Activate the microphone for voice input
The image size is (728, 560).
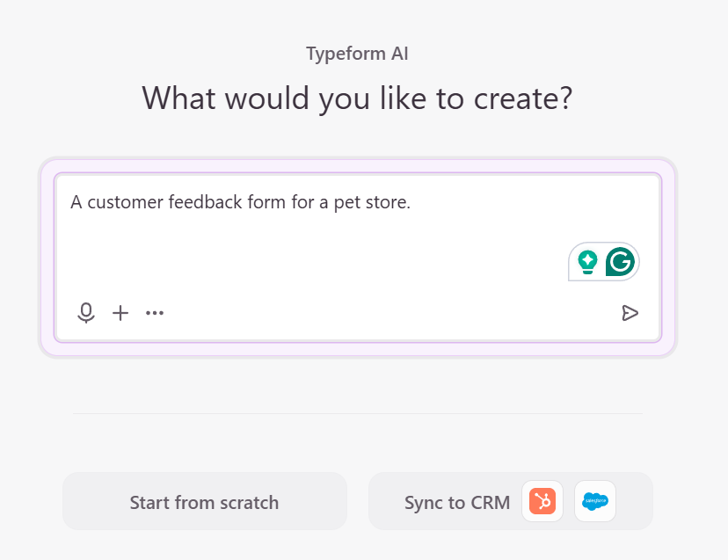pyautogui.click(x=85, y=312)
